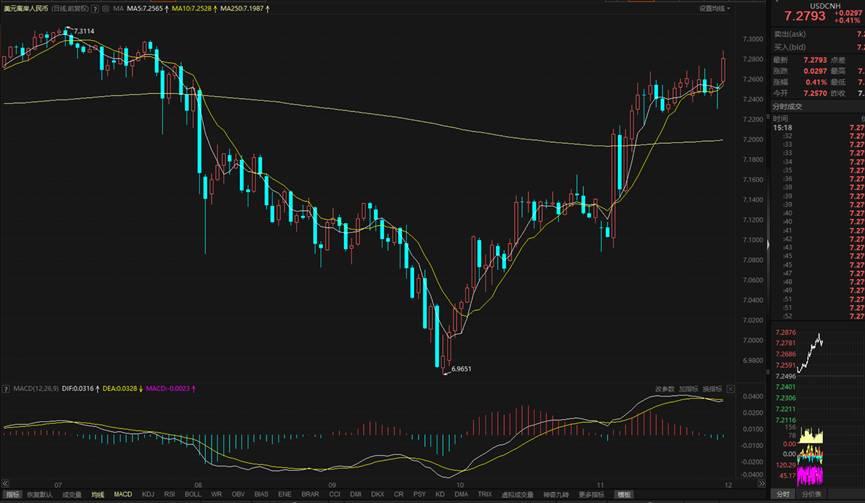Select the 神奇九转 indicator
This screenshot has width=865, height=503.
click(556, 494)
